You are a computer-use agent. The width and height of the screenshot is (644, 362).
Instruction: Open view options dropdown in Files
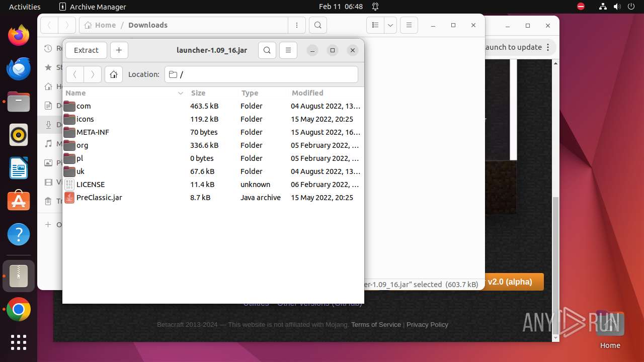pos(390,25)
